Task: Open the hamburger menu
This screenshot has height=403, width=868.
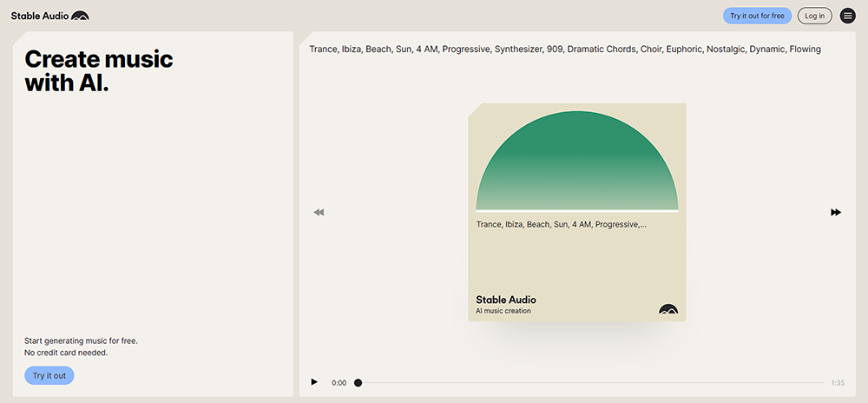Action: pos(847,16)
